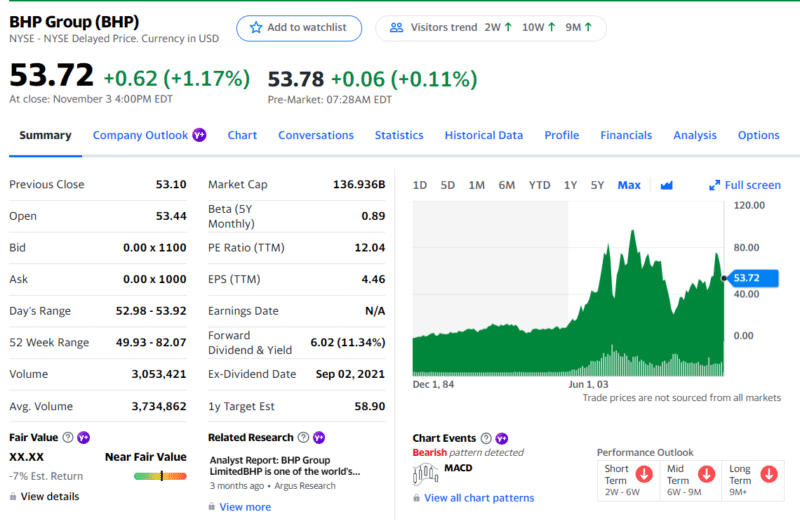Set chart range to 6M

pos(507,185)
